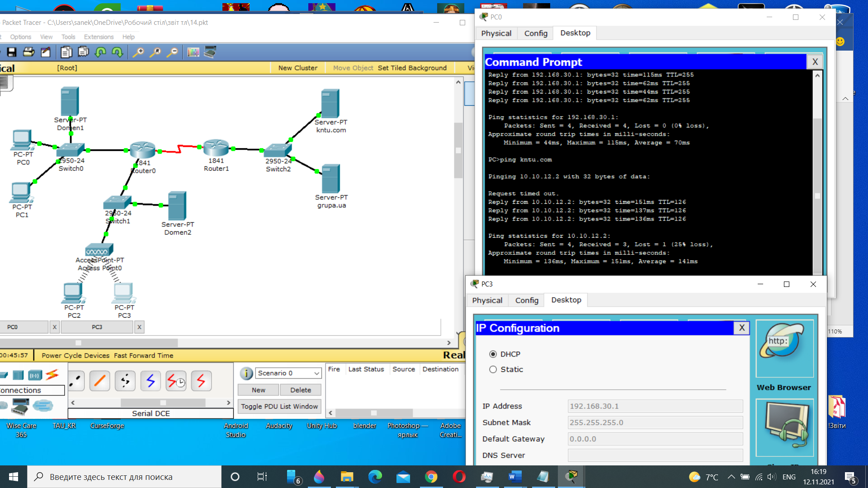This screenshot has width=868, height=488.
Task: Click the New scenario button
Action: [x=258, y=390]
